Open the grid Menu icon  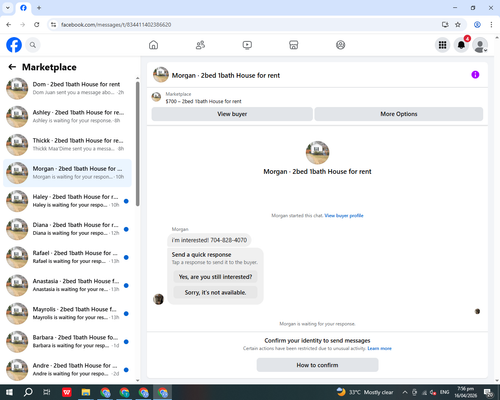[x=442, y=45]
